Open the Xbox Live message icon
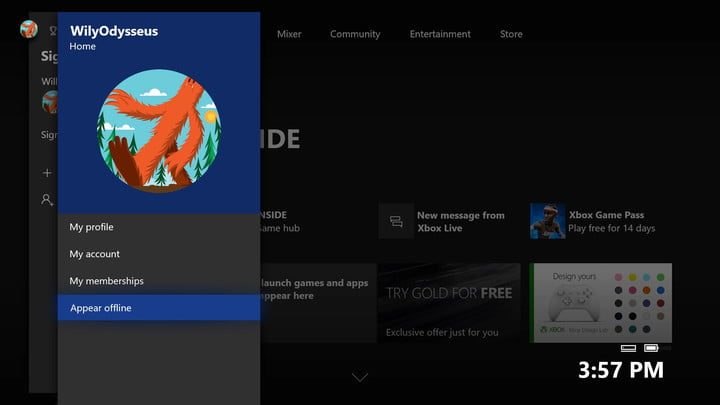 [x=396, y=221]
